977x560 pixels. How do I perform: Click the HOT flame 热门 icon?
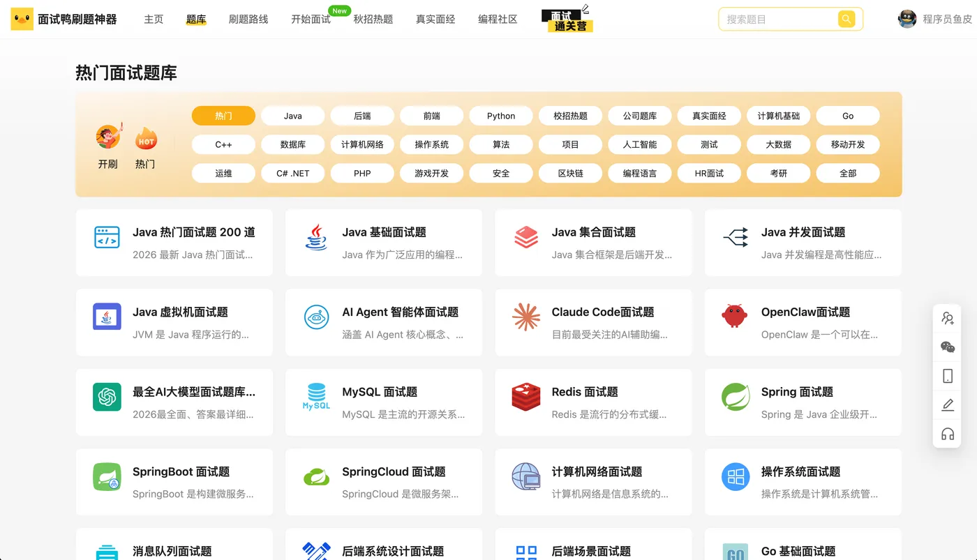(x=145, y=139)
